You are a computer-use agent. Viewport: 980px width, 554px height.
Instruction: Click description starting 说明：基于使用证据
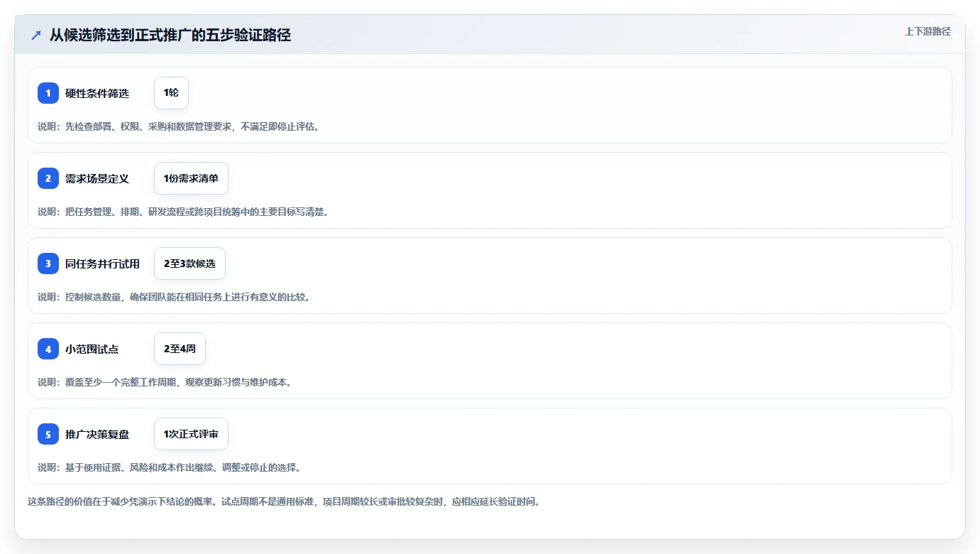point(170,467)
